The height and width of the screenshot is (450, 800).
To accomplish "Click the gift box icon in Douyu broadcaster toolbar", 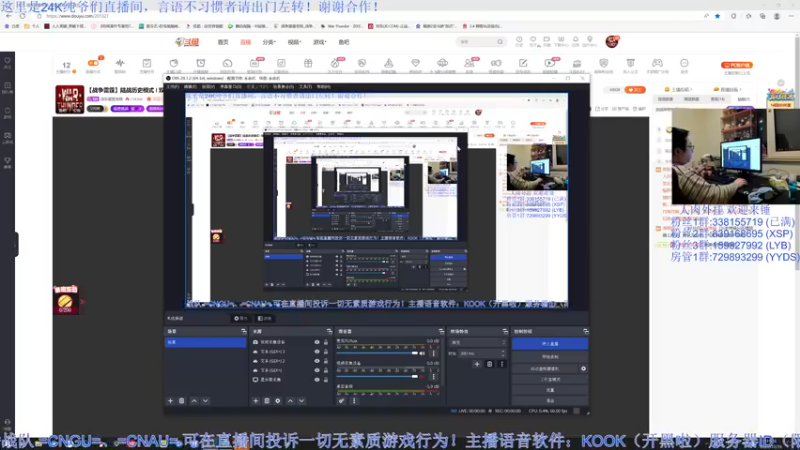I will pos(308,63).
